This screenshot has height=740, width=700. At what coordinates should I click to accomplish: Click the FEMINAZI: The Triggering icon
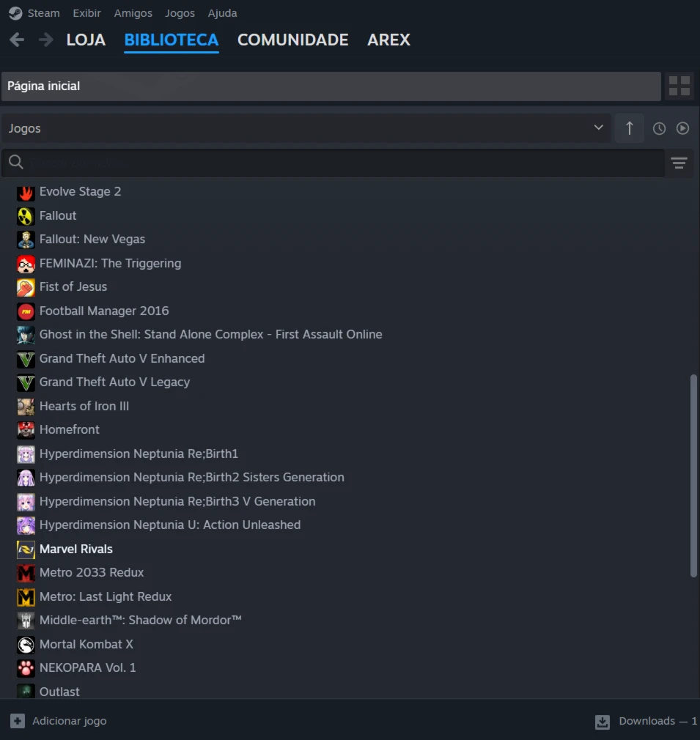tap(26, 264)
